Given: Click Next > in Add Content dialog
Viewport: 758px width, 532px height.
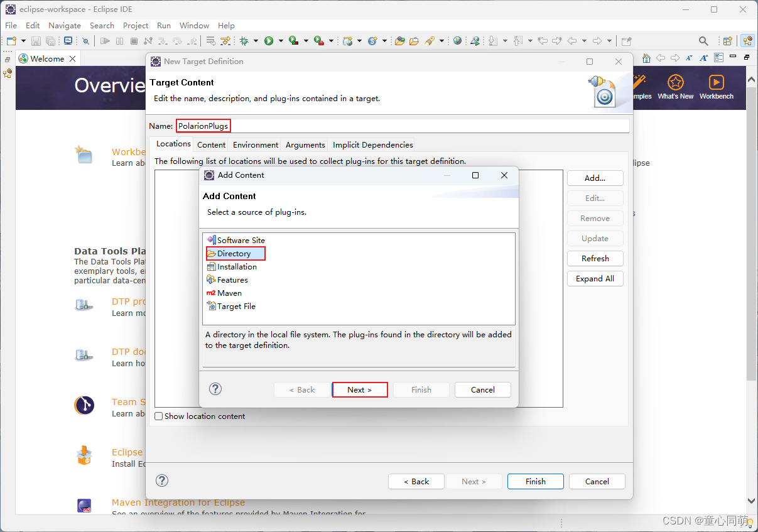Looking at the screenshot, I should point(360,389).
